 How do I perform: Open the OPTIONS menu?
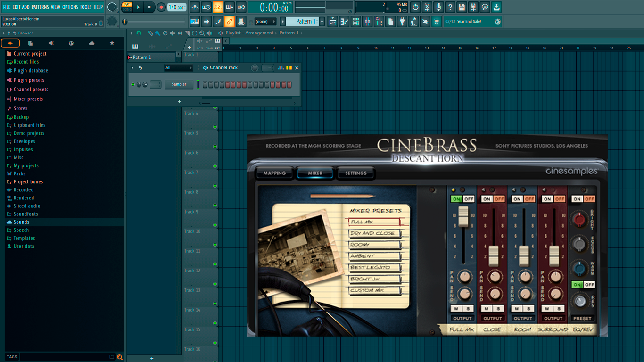[x=70, y=7]
